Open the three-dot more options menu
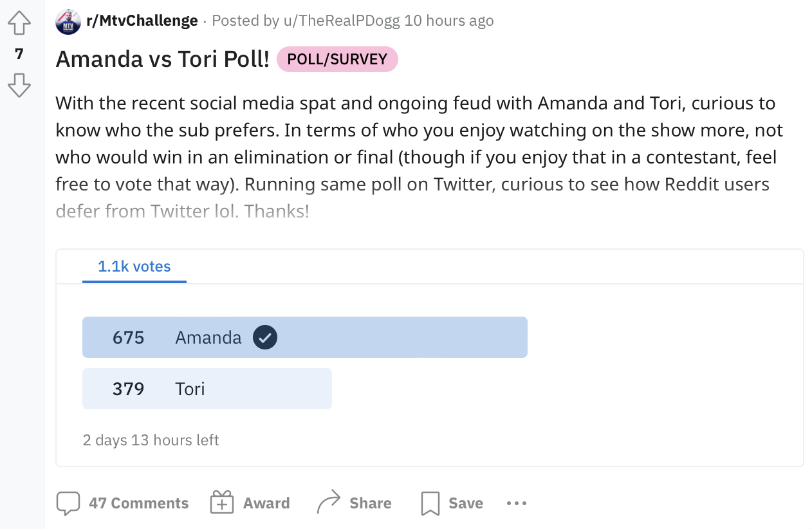This screenshot has height=529, width=812. (517, 503)
